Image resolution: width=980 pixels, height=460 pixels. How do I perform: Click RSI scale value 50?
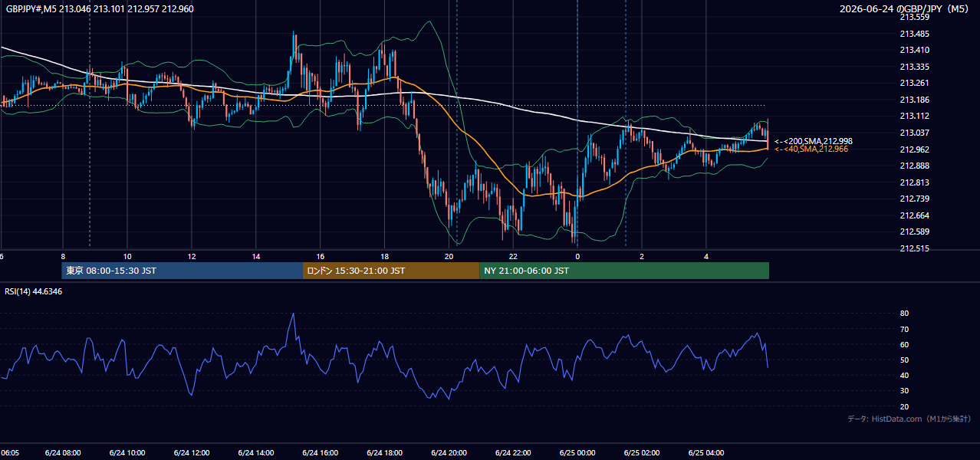904,360
